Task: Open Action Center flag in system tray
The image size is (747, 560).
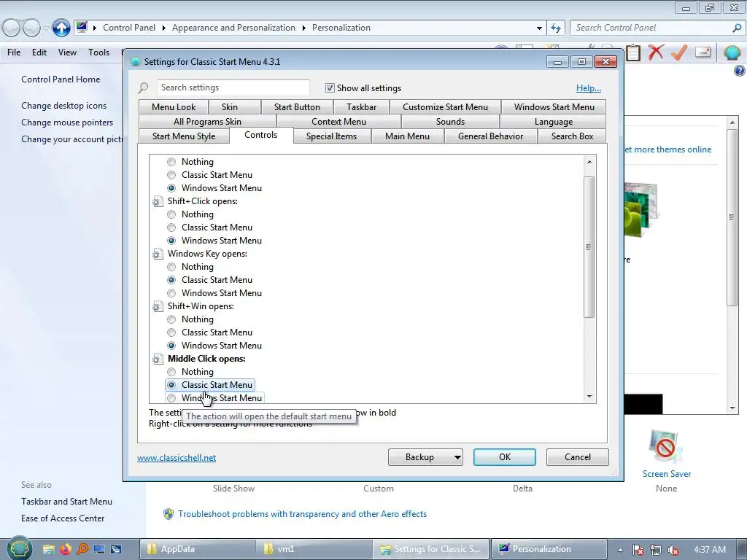Action: click(x=638, y=550)
